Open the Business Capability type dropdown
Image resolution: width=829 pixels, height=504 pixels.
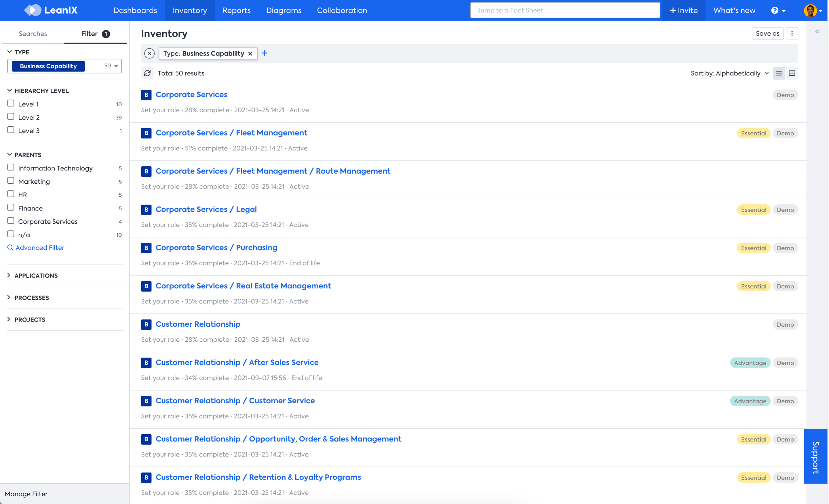point(116,66)
